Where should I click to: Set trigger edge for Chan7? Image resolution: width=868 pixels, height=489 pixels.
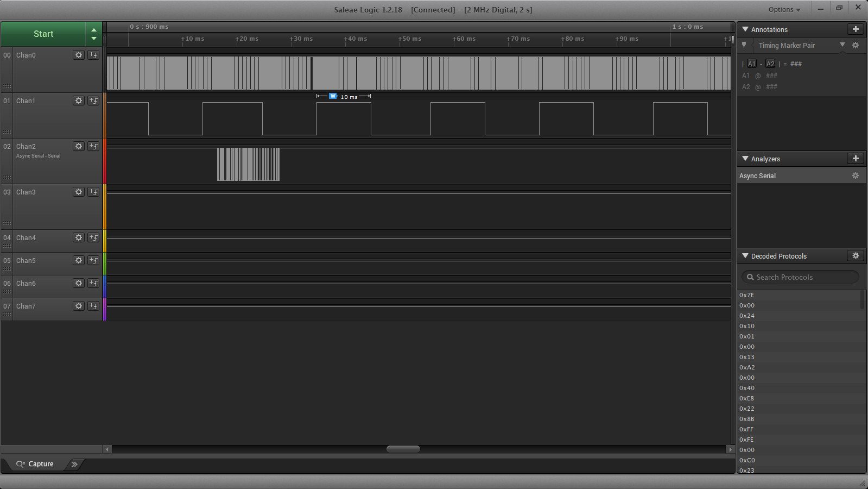tap(93, 306)
